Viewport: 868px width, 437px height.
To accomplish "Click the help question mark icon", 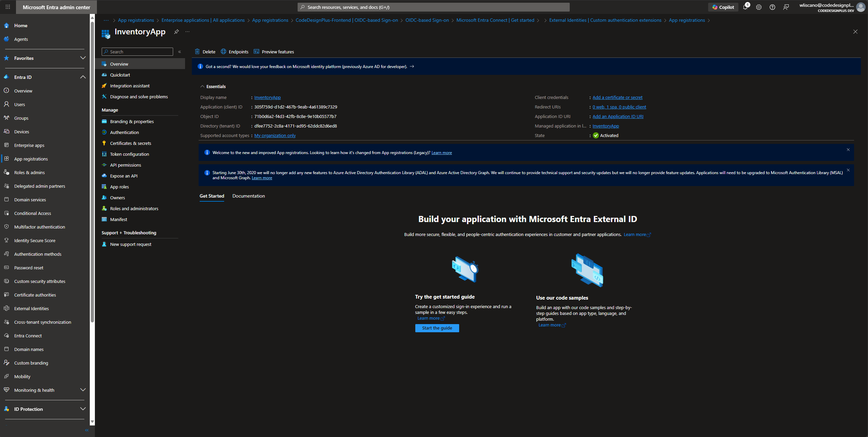I will tap(772, 7).
